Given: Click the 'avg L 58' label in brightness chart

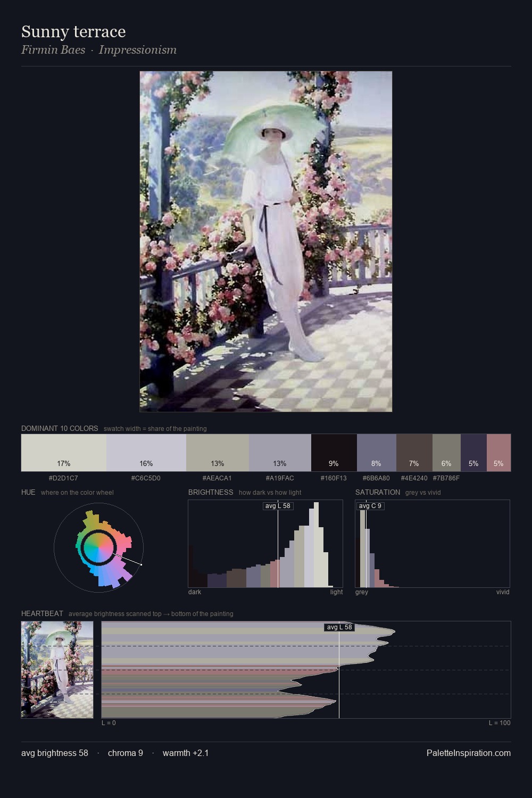Looking at the screenshot, I should 278,506.
